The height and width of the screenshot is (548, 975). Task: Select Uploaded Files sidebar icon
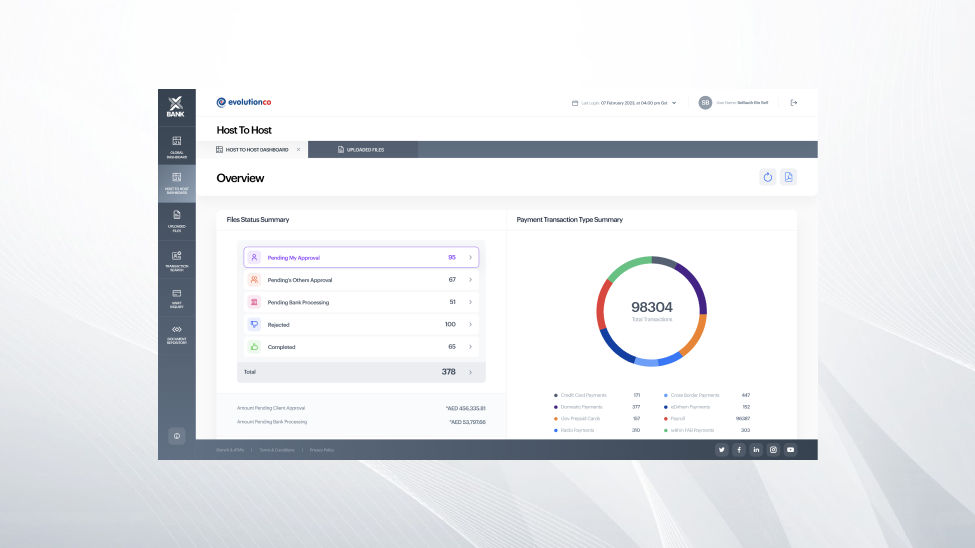tap(177, 220)
